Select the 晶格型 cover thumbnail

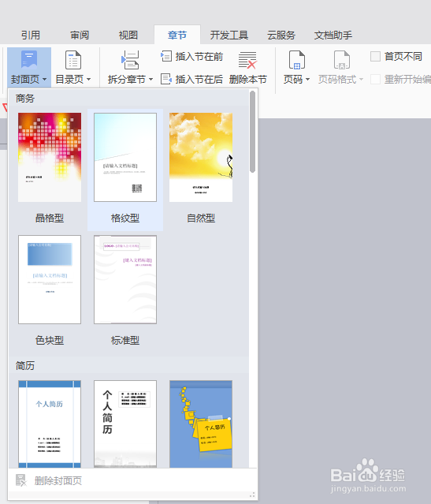50,157
